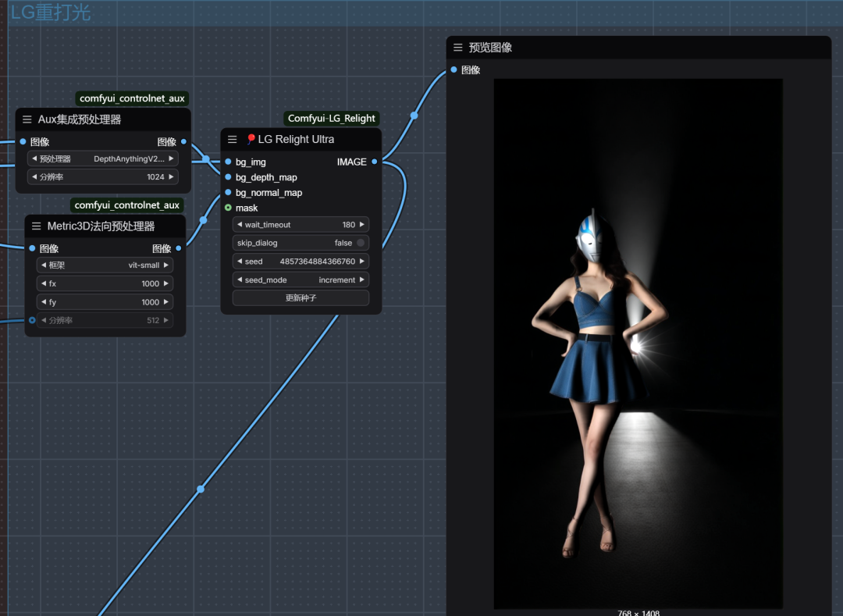The width and height of the screenshot is (843, 616).
Task: Increase the fy 1000 value with right arrow
Action: (166, 302)
